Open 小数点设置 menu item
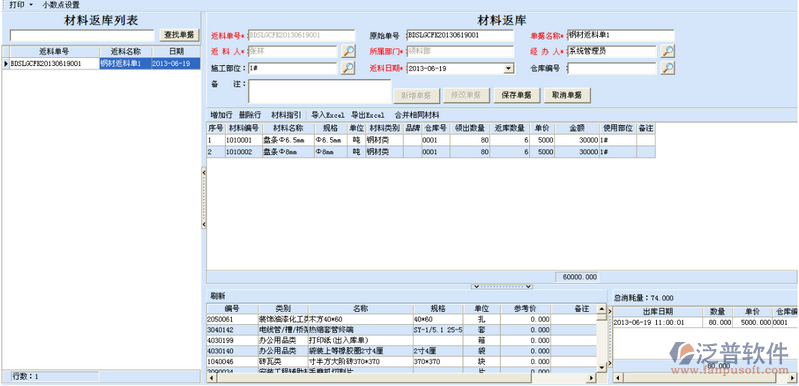This screenshot has width=799, height=386. 61,5
